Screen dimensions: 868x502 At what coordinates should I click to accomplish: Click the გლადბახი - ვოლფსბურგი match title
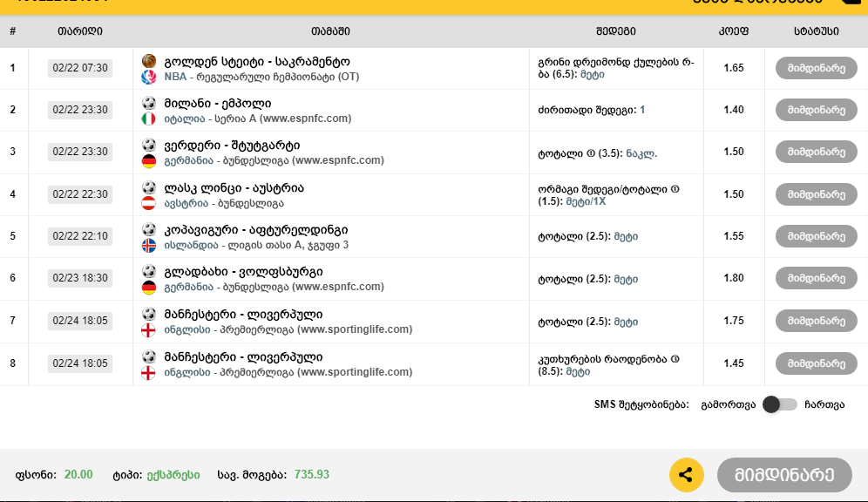[x=243, y=272]
